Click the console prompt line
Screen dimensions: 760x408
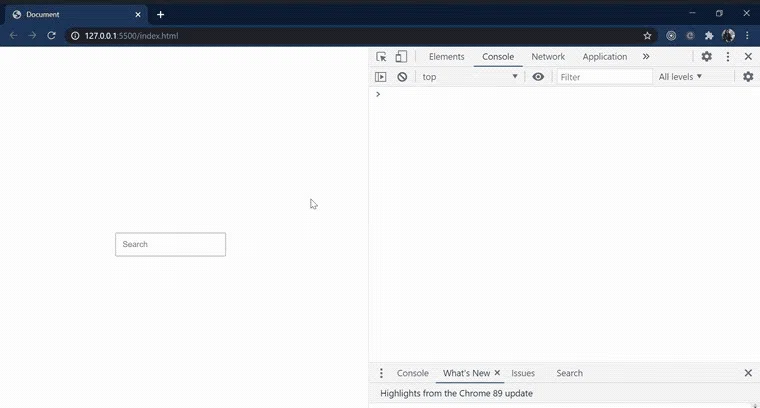564,94
